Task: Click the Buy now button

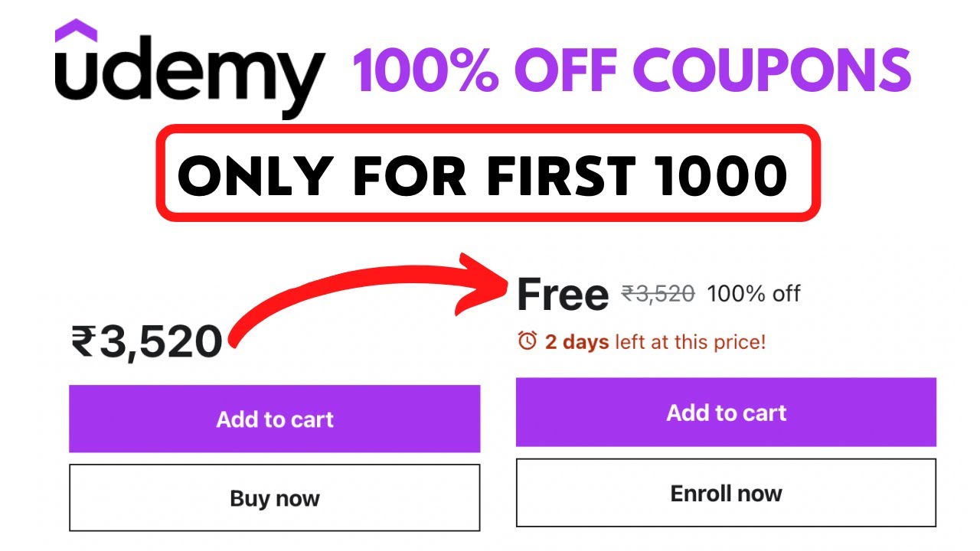Action: tap(274, 497)
